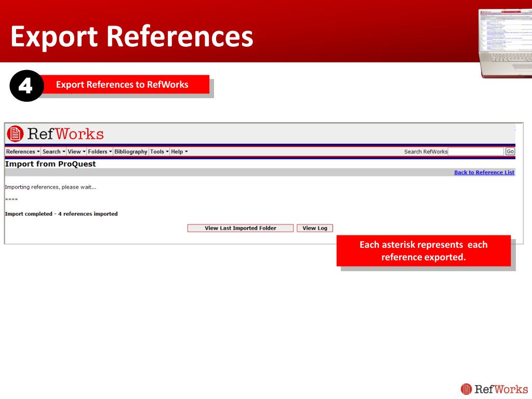
Task: Focus the Search RefWorks input field
Action: [476, 152]
